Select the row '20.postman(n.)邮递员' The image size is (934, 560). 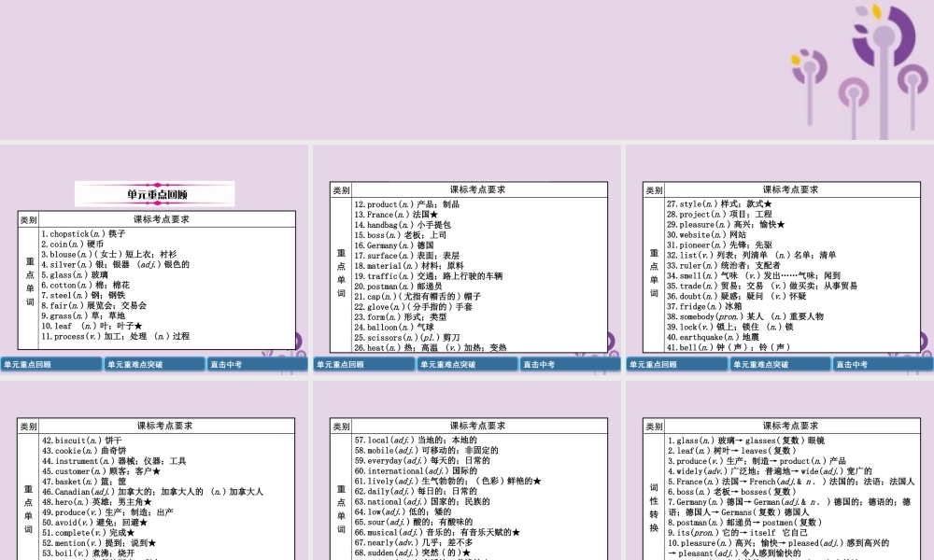tap(398, 287)
